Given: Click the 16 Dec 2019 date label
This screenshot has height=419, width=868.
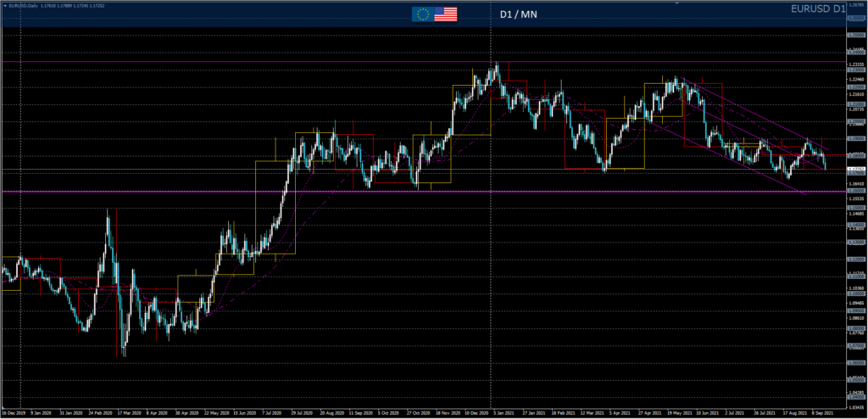Looking at the screenshot, I should (x=14, y=414).
